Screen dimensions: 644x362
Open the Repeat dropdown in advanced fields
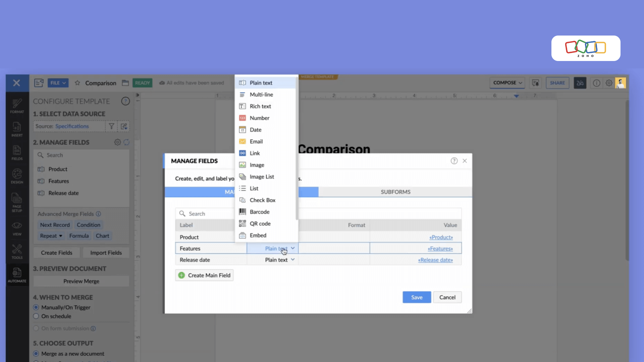pyautogui.click(x=51, y=236)
